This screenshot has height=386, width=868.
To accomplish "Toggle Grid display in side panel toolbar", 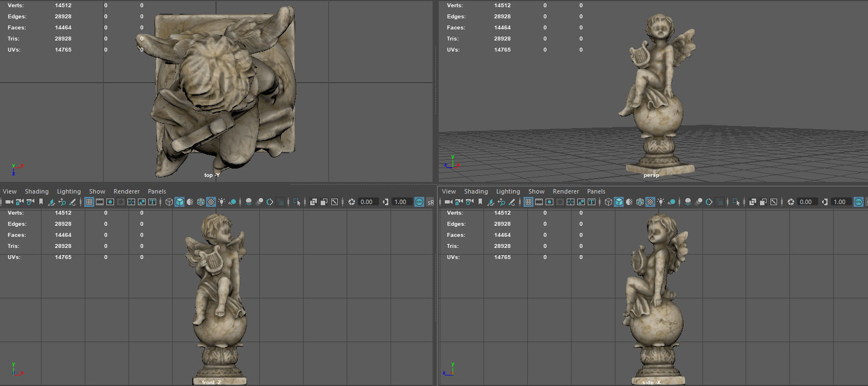I will [x=528, y=202].
